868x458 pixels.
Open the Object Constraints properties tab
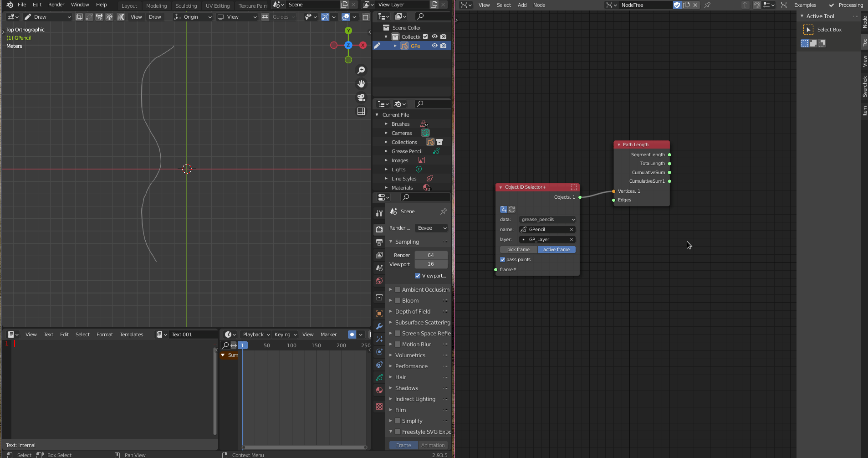(x=379, y=365)
